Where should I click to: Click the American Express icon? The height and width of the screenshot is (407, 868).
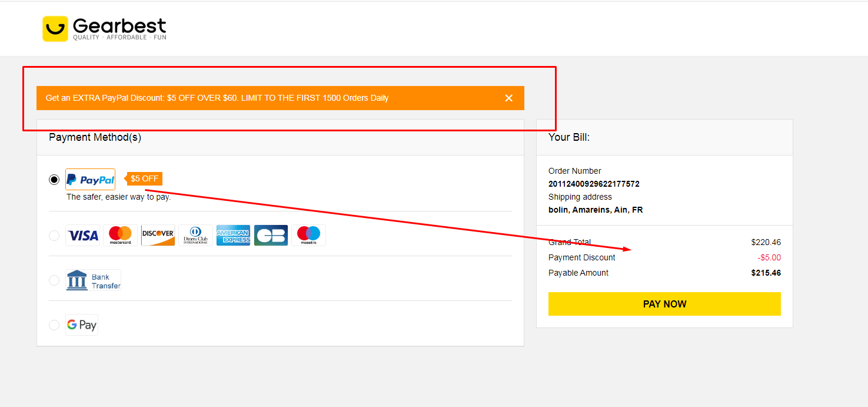coord(233,235)
